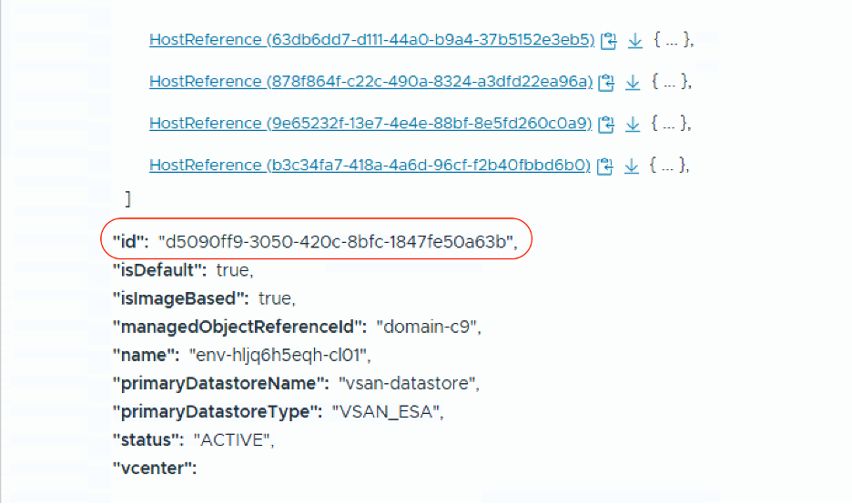Open the HostReference 63db6dd7-d111 link

[x=371, y=40]
